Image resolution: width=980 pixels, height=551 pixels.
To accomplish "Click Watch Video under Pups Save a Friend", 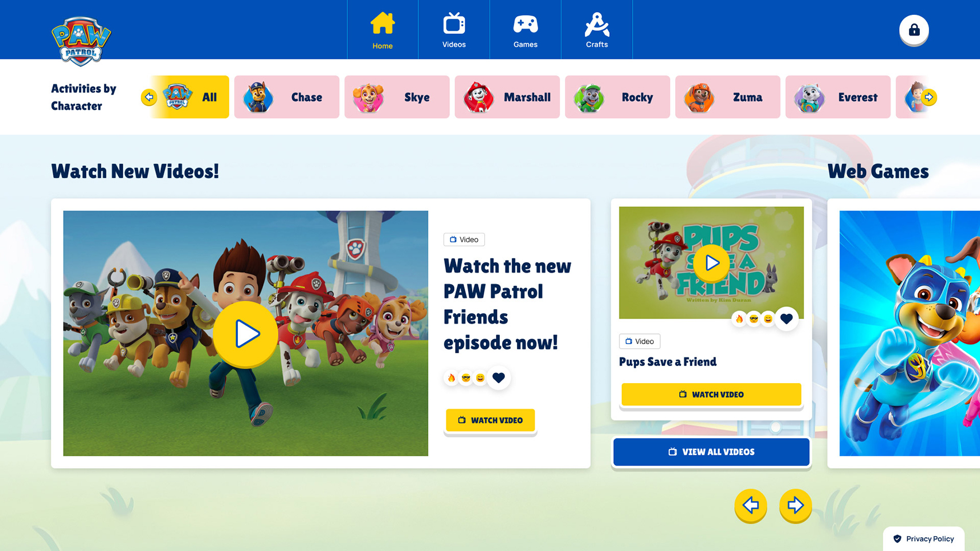I will coord(711,395).
